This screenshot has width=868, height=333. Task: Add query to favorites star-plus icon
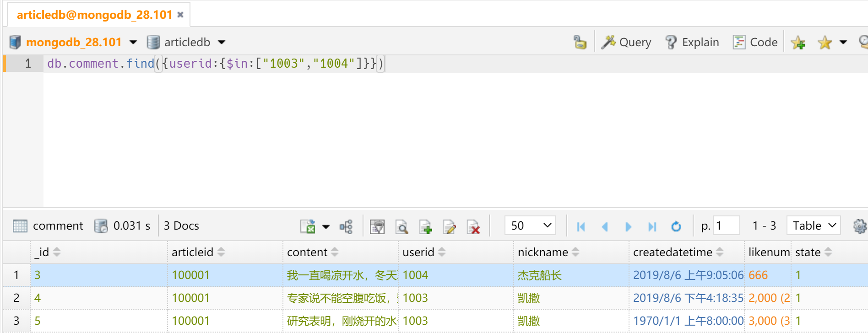(798, 43)
